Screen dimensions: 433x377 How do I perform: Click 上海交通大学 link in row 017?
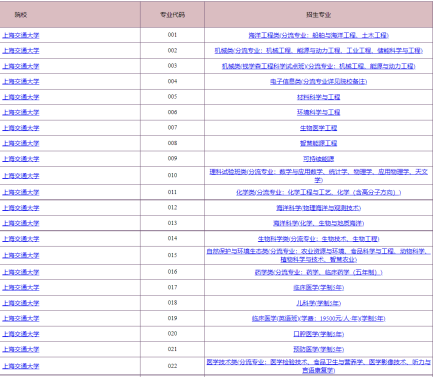(x=21, y=288)
